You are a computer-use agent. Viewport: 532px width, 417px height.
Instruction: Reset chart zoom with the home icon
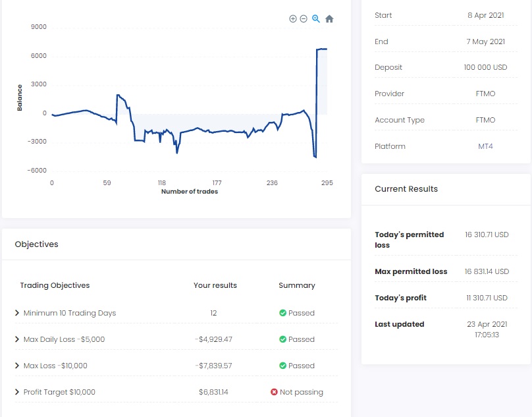(x=329, y=19)
